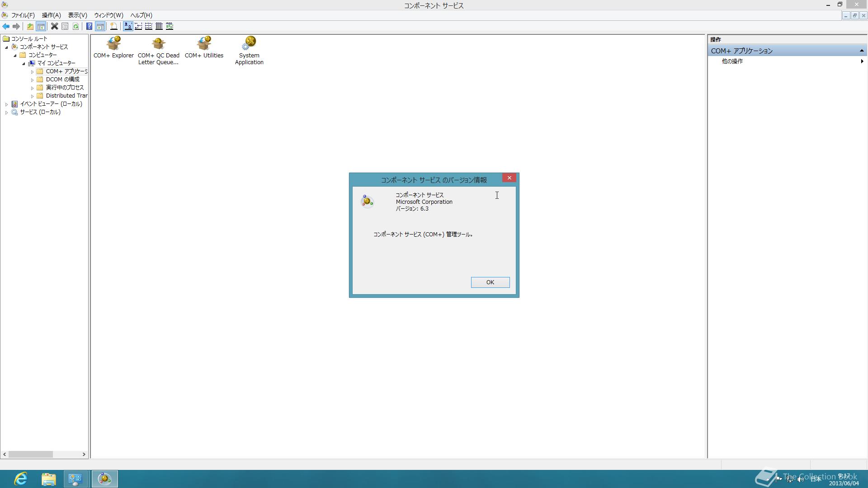Click the MMC inner window restore button
The height and width of the screenshot is (488, 868).
point(854,15)
